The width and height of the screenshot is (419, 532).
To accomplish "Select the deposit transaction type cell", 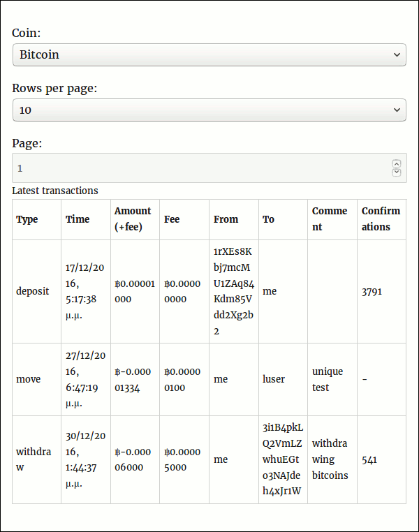I will (33, 291).
